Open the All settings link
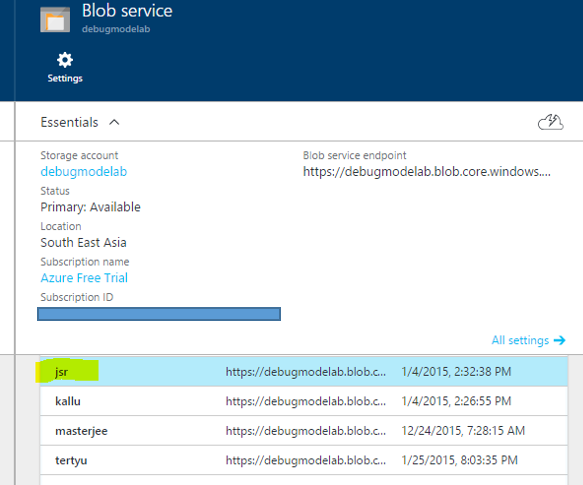The height and width of the screenshot is (485, 583). click(520, 340)
